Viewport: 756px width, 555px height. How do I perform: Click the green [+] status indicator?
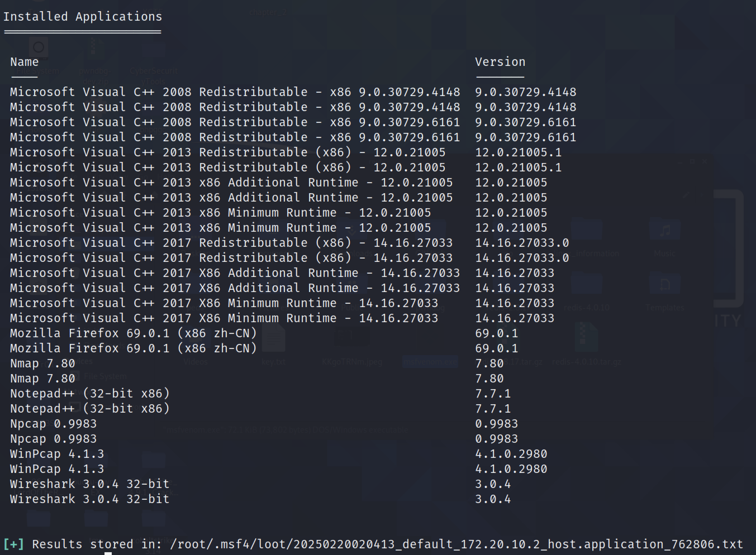point(13,544)
